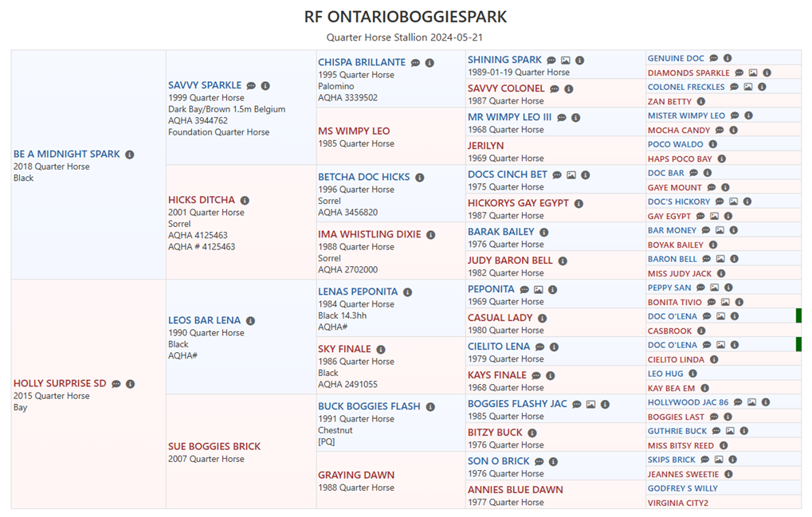Click the info icon beside BE A MIDNIGHT SPARK

130,155
